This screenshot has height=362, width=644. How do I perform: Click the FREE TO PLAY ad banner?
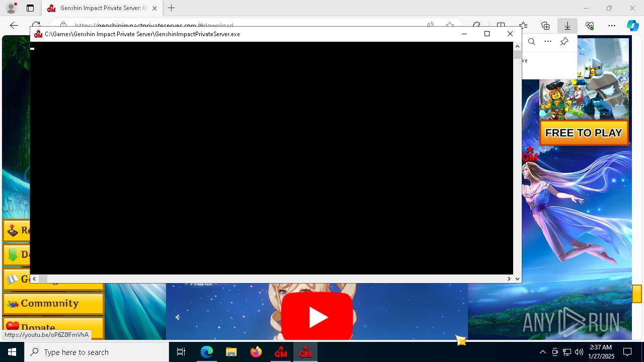tap(584, 133)
